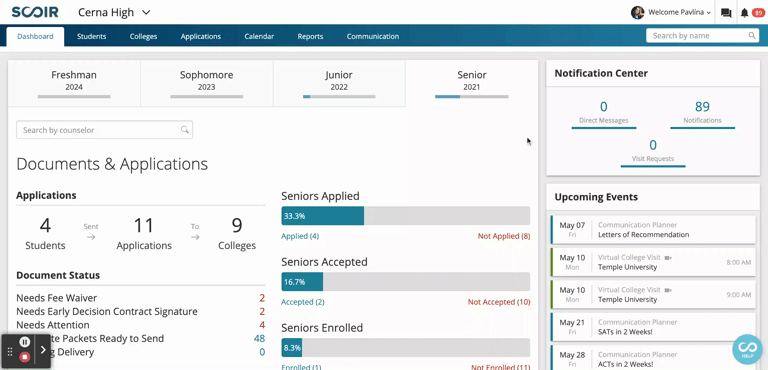Click the Seniors Applied 33.3% progress bar
768x370 pixels.
tap(406, 216)
